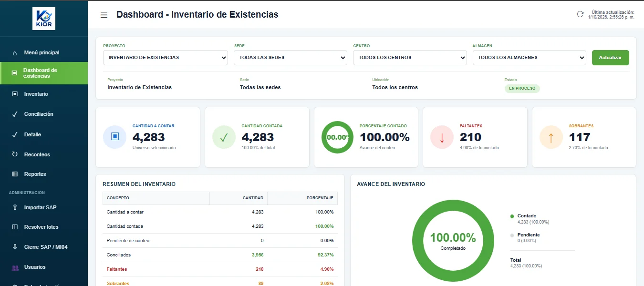Click the home icon beside Menú principal

pos(15,53)
